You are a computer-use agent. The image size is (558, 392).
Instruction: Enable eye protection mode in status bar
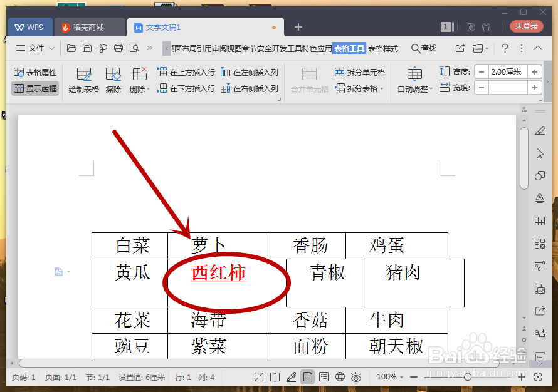tap(356, 376)
